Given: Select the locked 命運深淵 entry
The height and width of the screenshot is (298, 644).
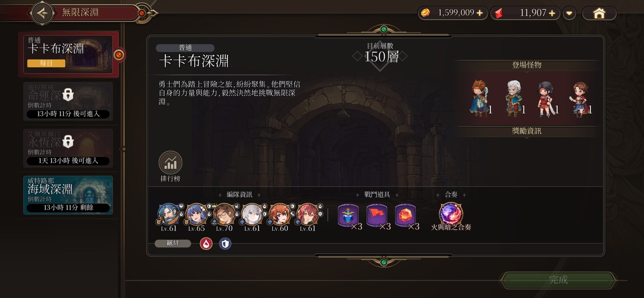Looking at the screenshot, I should point(68,101).
